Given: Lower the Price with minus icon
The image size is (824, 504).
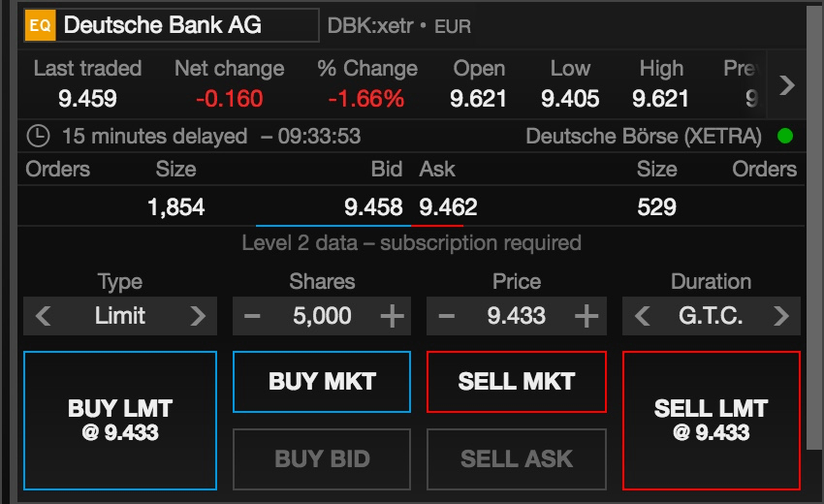Looking at the screenshot, I should click(x=447, y=316).
